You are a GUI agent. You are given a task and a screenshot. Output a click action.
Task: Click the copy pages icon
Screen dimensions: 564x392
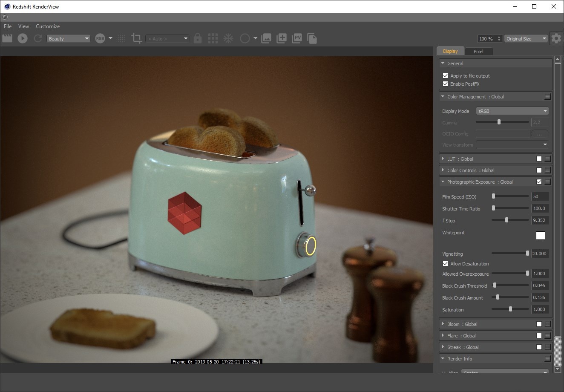tap(312, 38)
